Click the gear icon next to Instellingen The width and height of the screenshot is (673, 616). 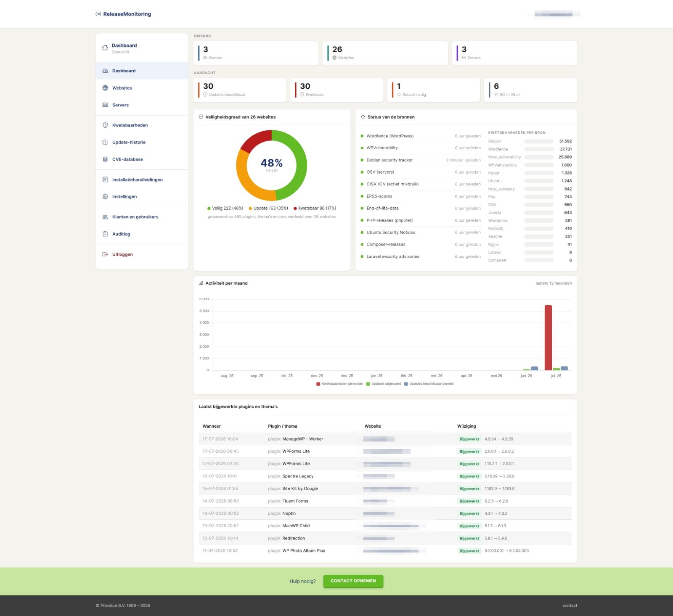point(105,196)
